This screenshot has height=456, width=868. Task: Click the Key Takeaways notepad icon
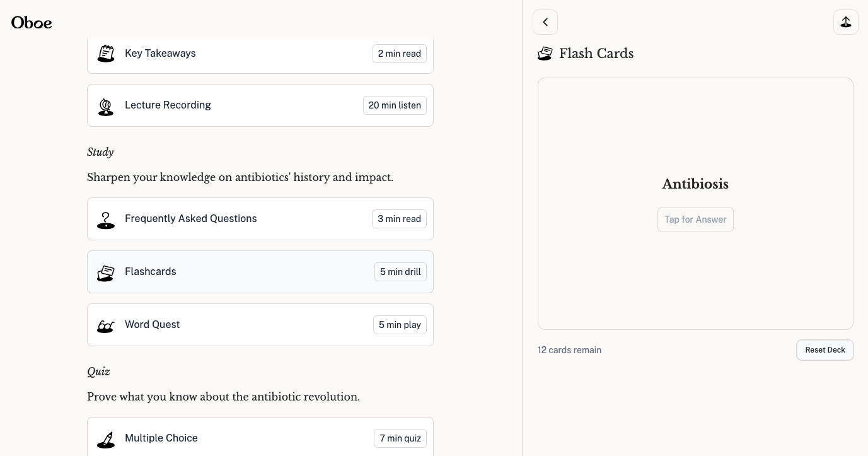(x=106, y=54)
